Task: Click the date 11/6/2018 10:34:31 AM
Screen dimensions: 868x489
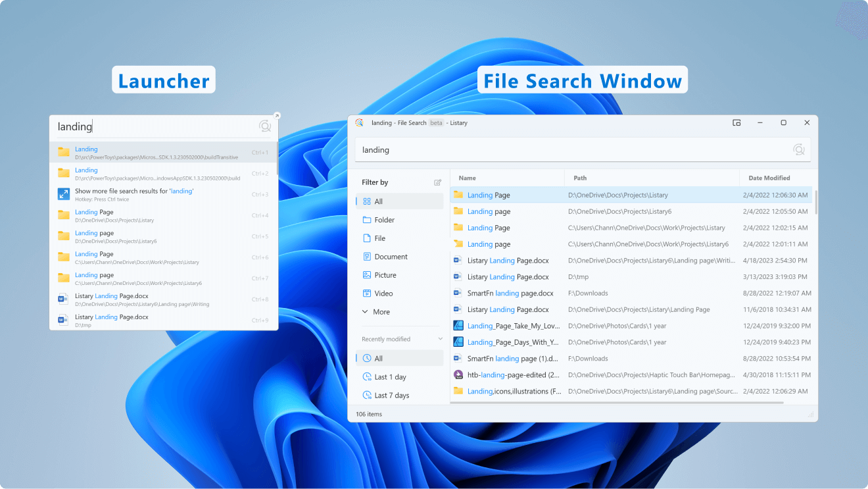Action: pyautogui.click(x=777, y=309)
